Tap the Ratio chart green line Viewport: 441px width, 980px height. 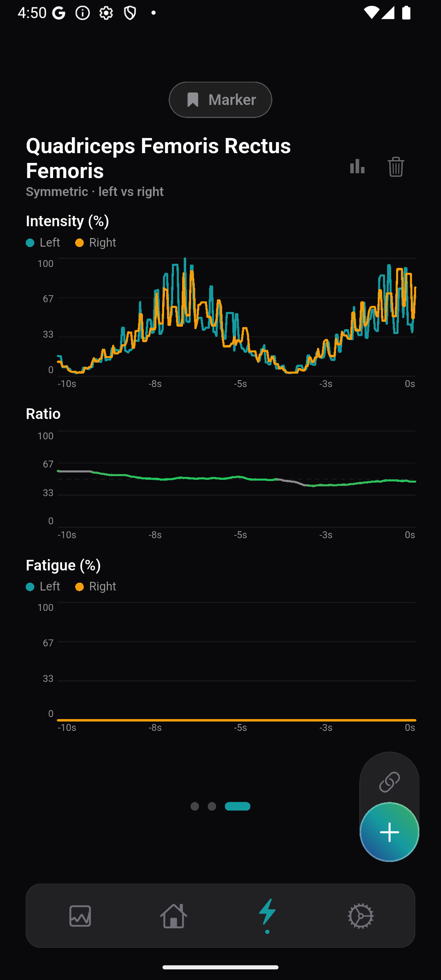(x=236, y=479)
